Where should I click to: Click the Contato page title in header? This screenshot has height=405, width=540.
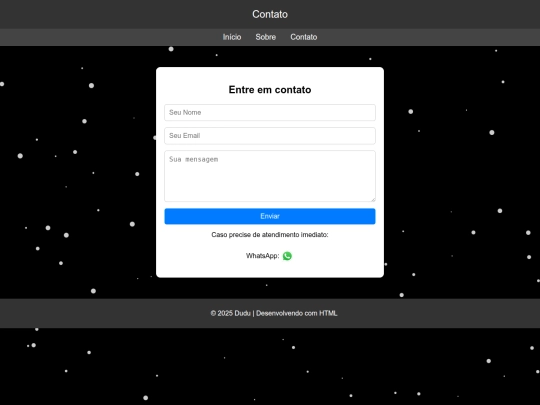tap(270, 14)
